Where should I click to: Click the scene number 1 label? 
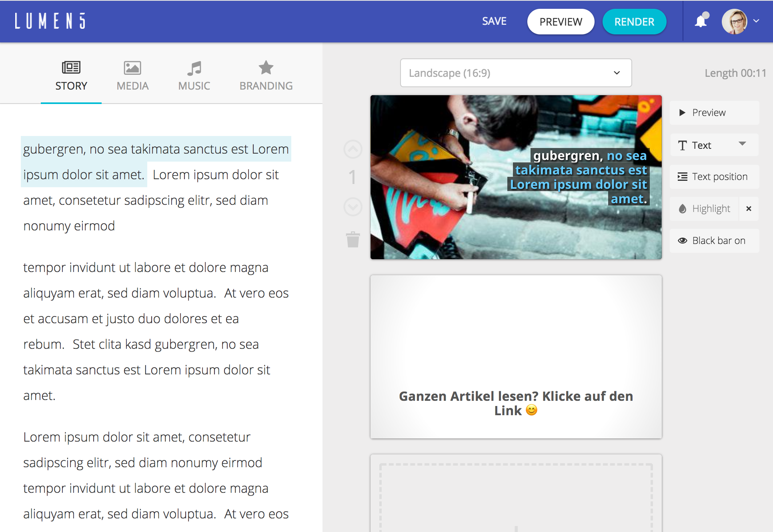(352, 177)
